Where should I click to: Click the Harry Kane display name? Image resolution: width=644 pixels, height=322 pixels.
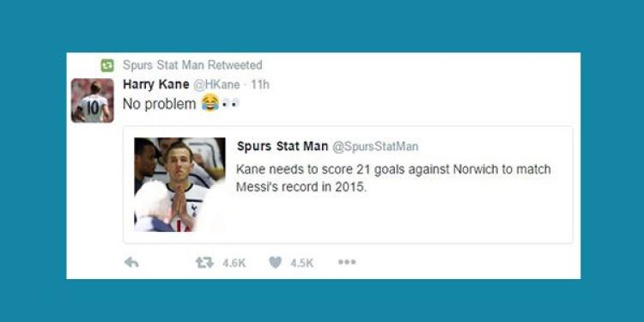pyautogui.click(x=156, y=85)
